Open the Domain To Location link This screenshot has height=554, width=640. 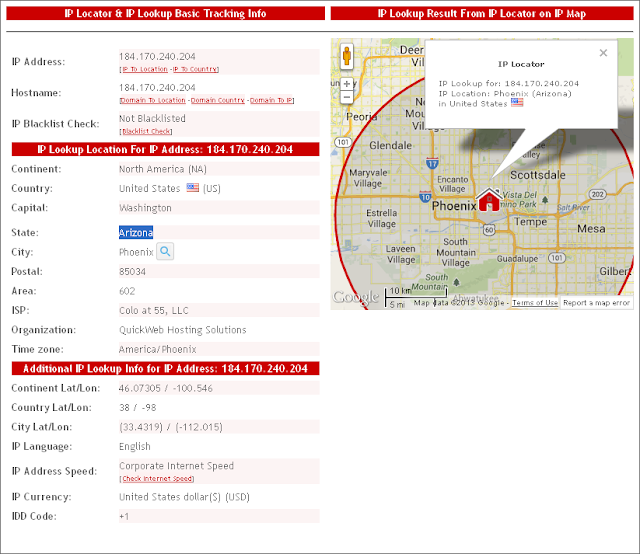[153, 100]
